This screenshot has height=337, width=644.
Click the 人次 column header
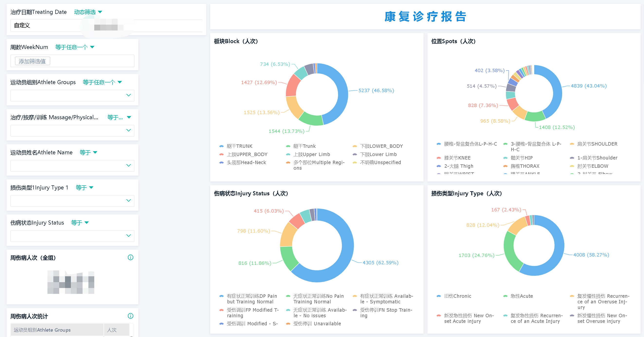coord(117,330)
